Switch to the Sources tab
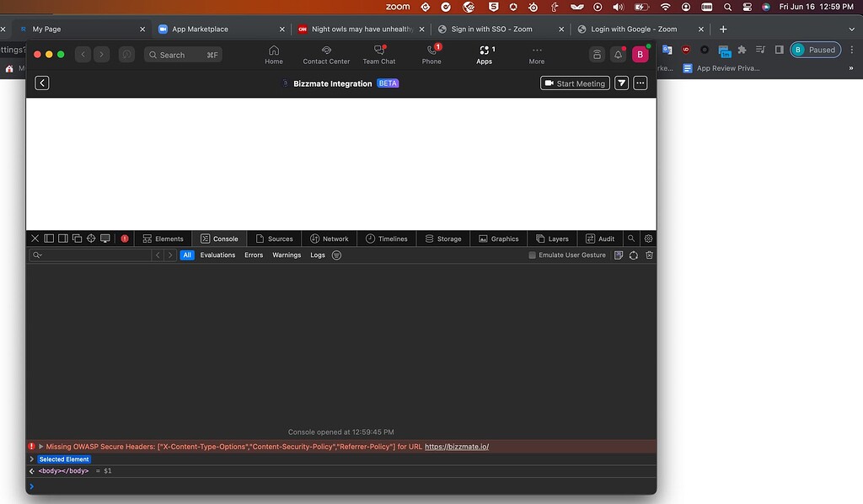The width and height of the screenshot is (863, 504). [x=275, y=239]
